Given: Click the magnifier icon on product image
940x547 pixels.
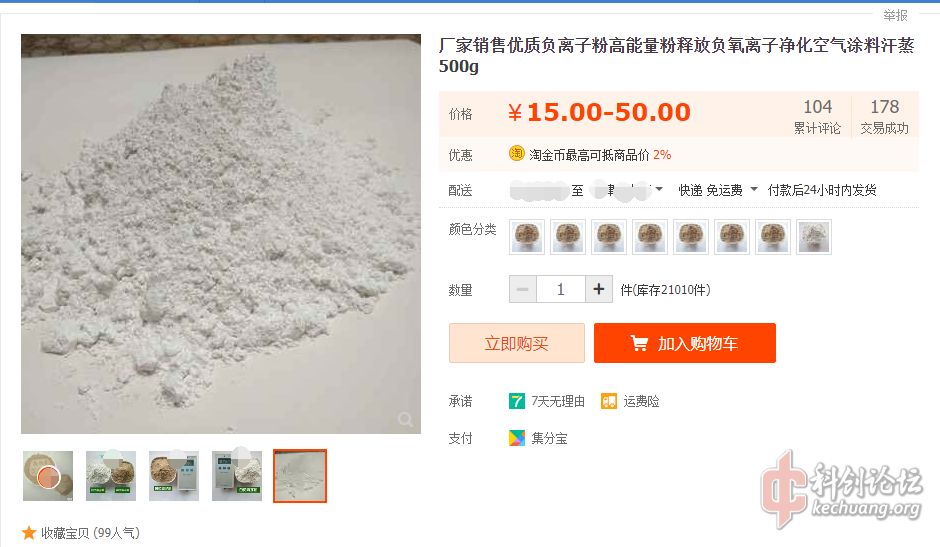Looking at the screenshot, I should (x=406, y=419).
